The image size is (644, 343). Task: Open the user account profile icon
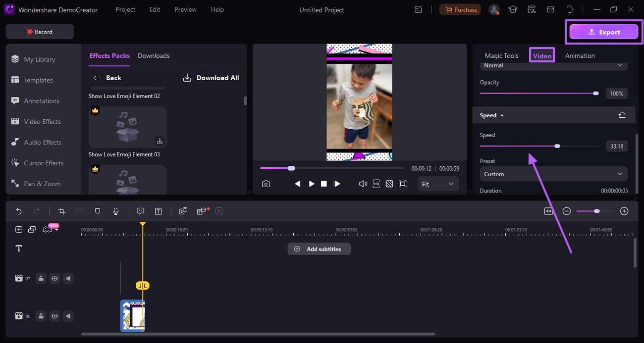[x=494, y=9]
